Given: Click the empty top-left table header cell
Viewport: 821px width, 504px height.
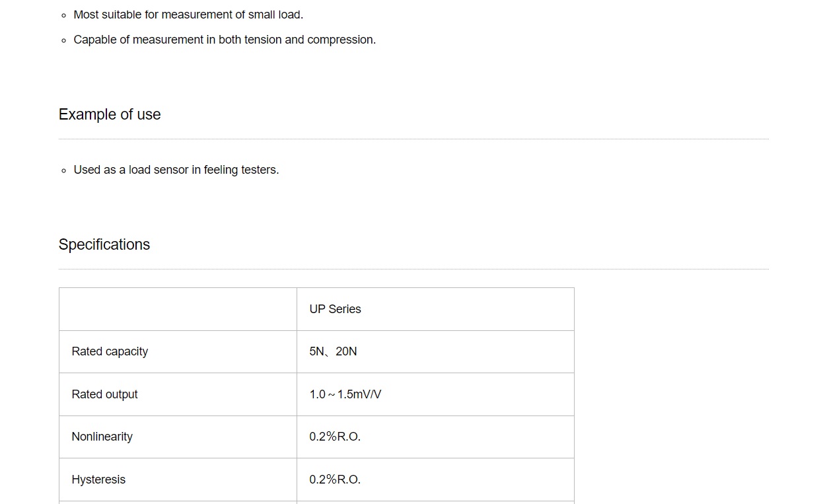Looking at the screenshot, I should click(x=178, y=309).
